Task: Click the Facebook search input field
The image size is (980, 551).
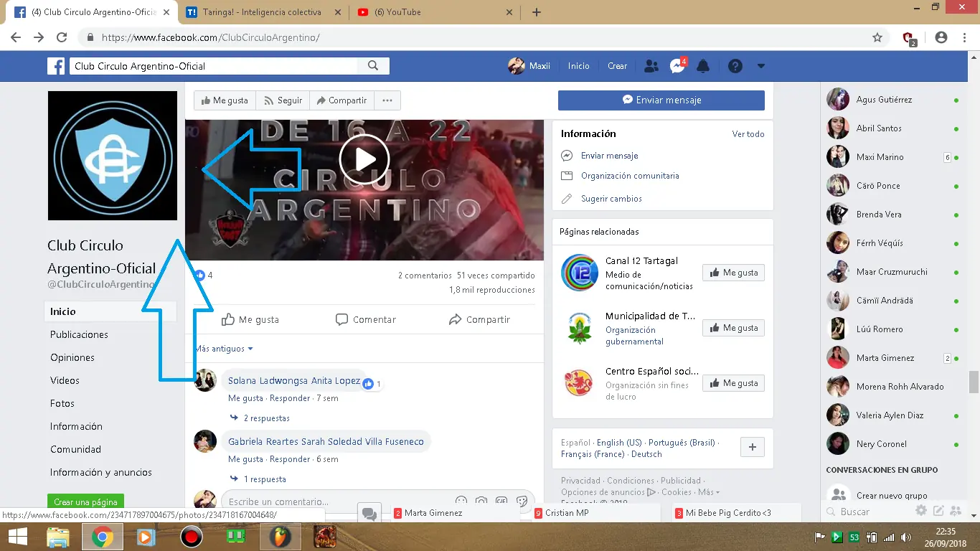Action: [214, 66]
